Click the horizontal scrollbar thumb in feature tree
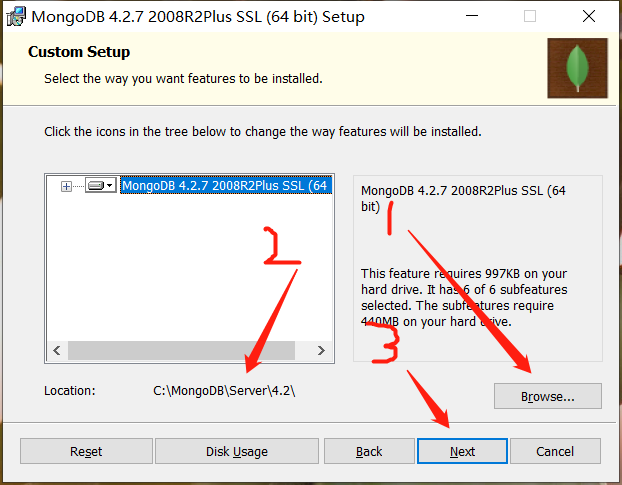The width and height of the screenshot is (622, 485). [180, 351]
